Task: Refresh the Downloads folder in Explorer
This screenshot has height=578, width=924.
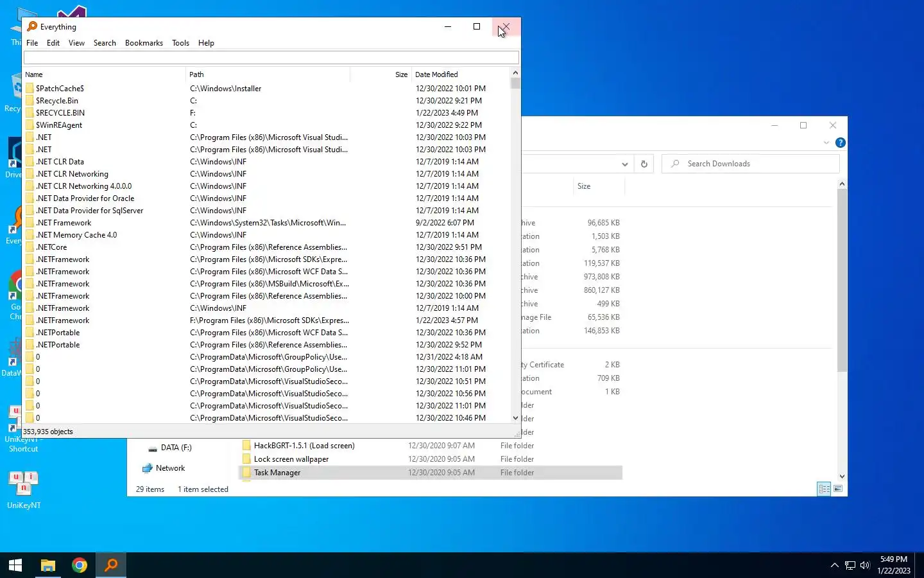Action: click(644, 164)
